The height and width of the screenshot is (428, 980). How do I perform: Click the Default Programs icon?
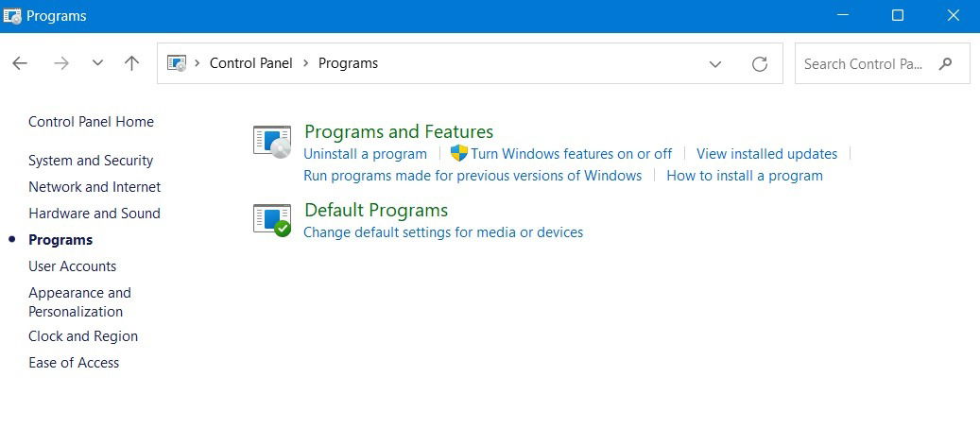point(272,220)
